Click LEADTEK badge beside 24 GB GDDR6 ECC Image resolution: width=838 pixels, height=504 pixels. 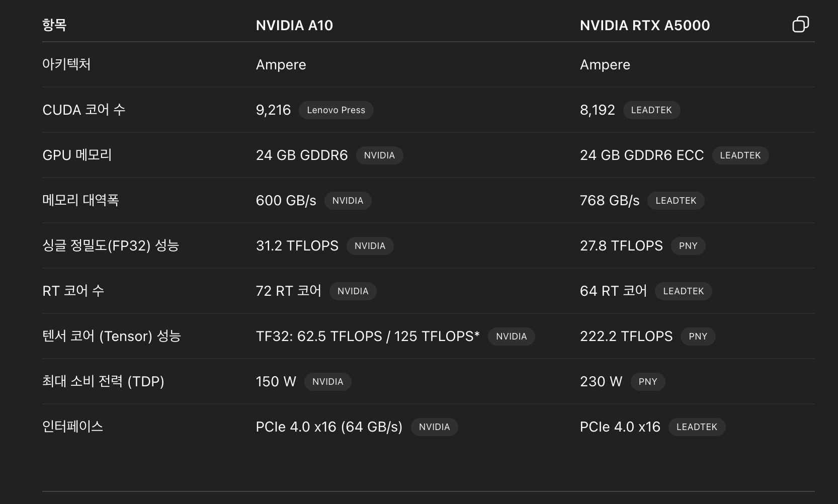[x=740, y=155]
